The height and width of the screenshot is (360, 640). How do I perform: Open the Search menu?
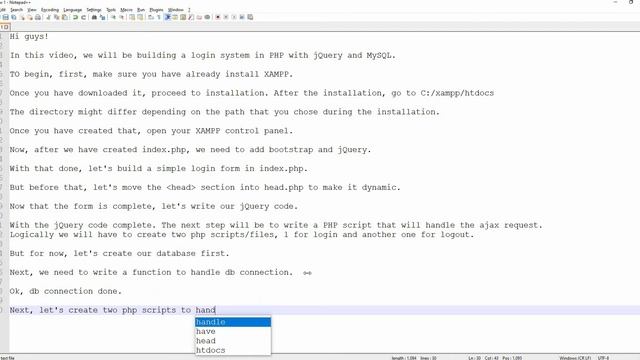tap(16, 10)
